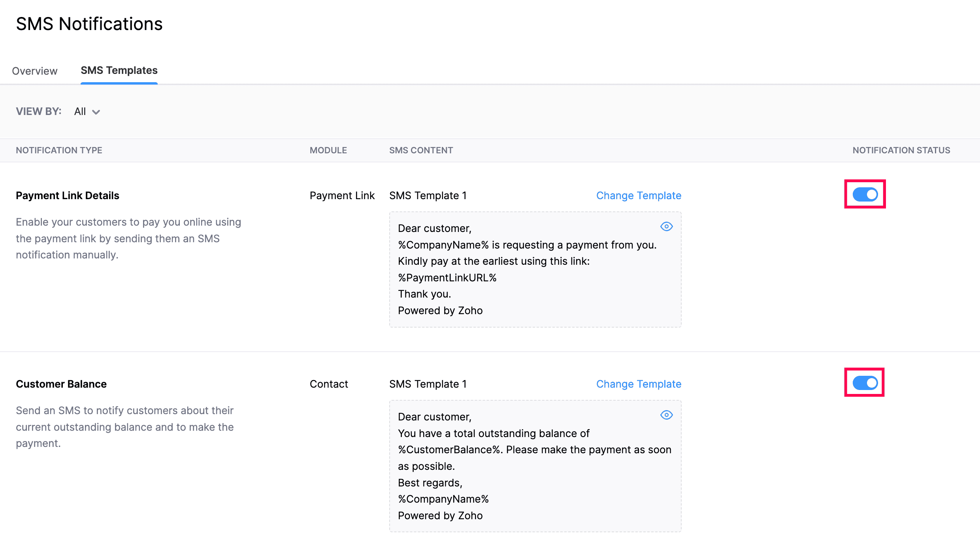
Task: Preview Payment Link Details SMS via eye icon
Action: coord(666,226)
